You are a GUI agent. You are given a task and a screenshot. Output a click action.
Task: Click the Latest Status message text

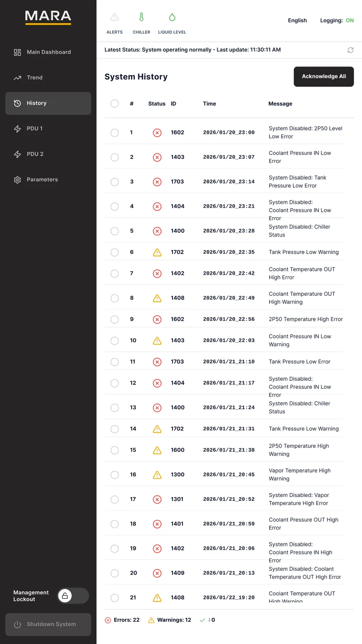coord(193,50)
